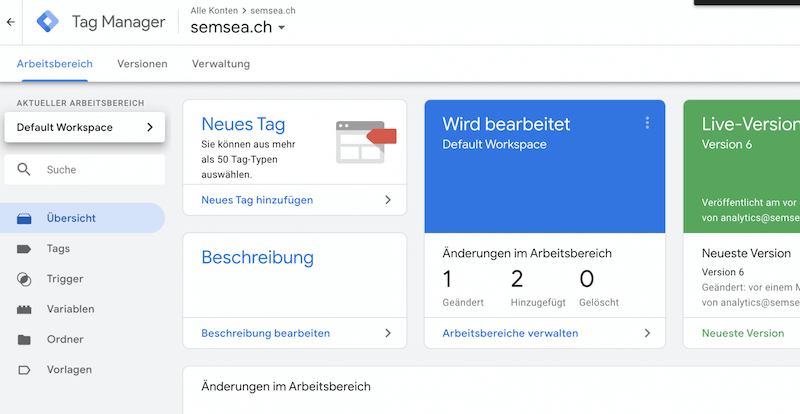Click the Tag Manager diamond logo
This screenshot has height=414, width=800.
coord(47,22)
